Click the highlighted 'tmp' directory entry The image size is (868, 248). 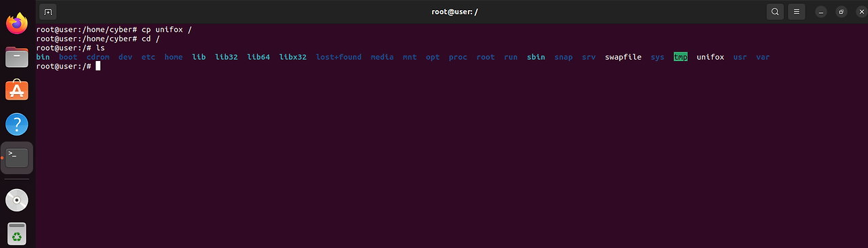click(x=680, y=57)
